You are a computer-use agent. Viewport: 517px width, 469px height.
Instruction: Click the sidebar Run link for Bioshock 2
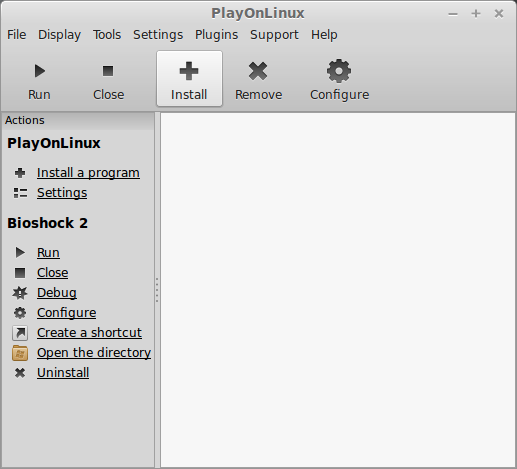click(48, 252)
